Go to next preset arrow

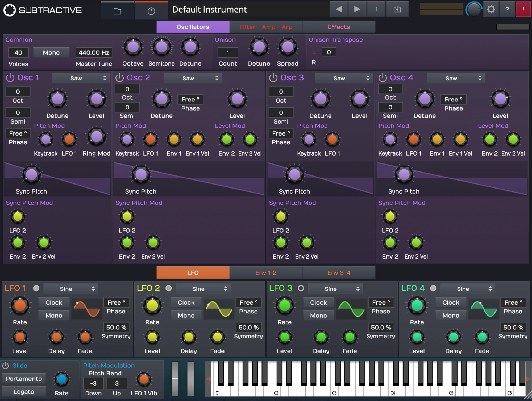(x=357, y=9)
